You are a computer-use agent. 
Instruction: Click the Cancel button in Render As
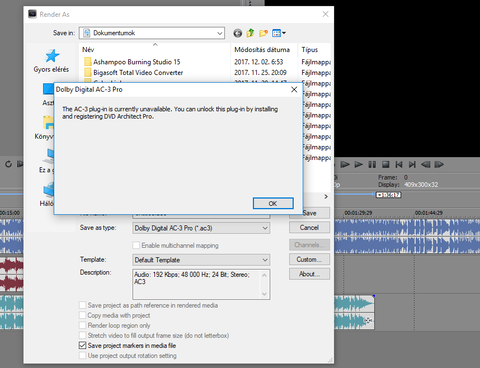[309, 228]
